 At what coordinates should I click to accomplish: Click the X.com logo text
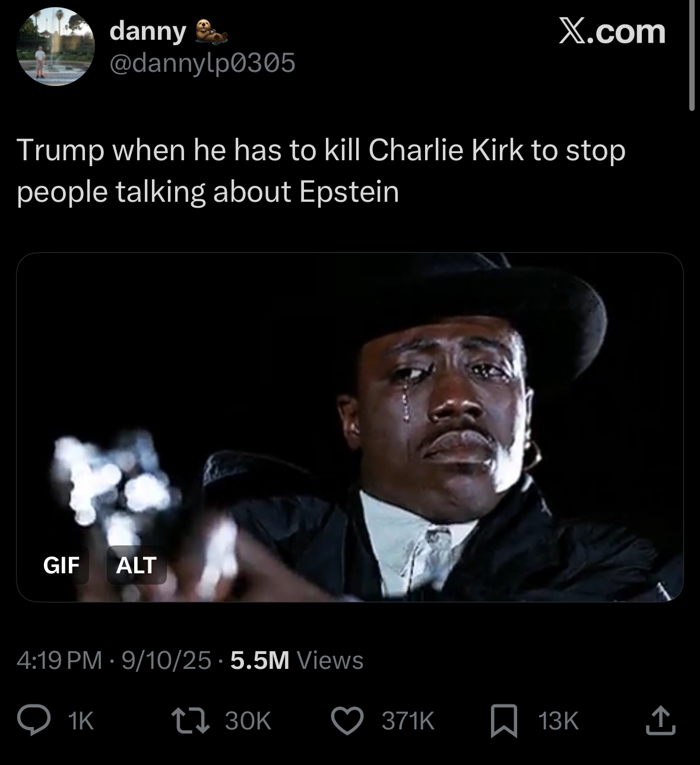click(612, 31)
